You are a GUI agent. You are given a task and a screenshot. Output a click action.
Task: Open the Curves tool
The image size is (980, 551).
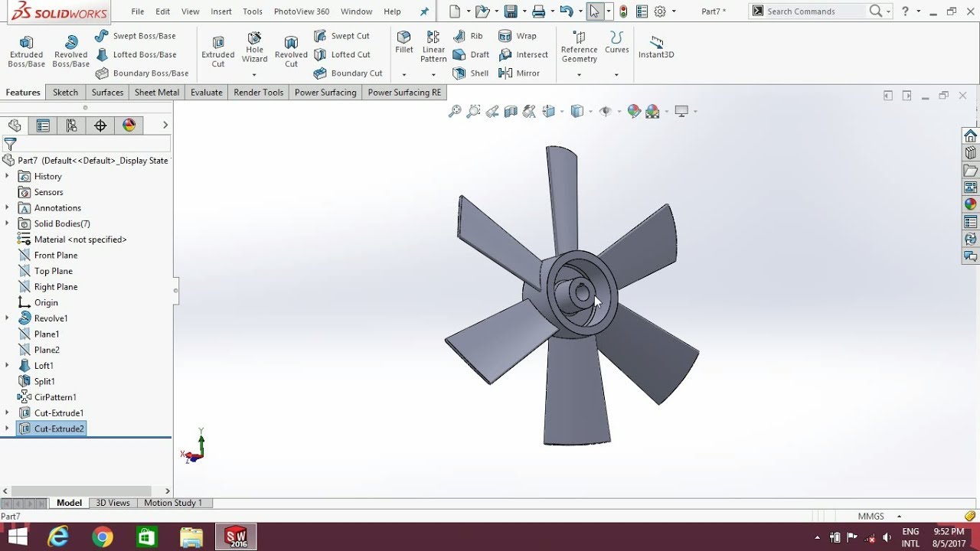pyautogui.click(x=616, y=43)
